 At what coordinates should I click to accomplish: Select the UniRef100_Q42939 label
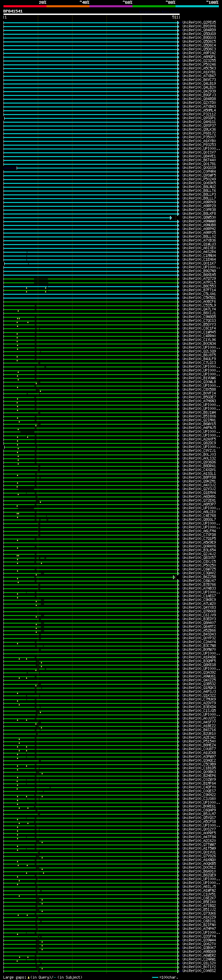pos(199,91)
